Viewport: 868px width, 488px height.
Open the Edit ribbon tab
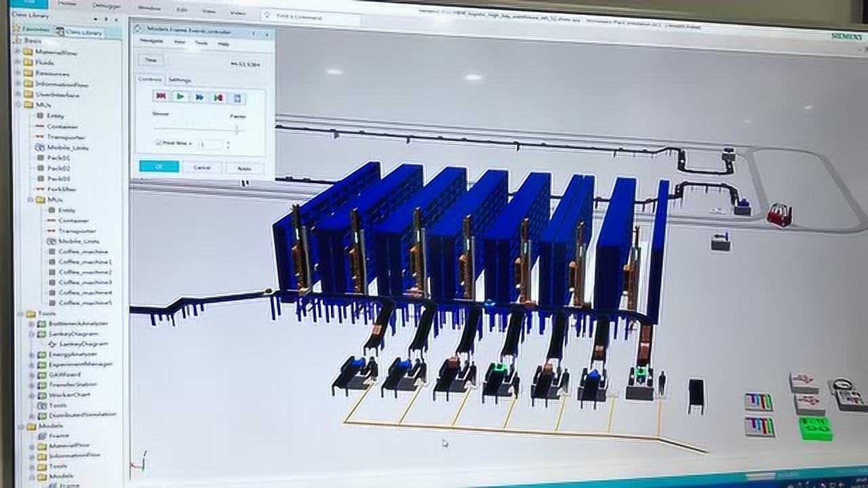[182, 9]
